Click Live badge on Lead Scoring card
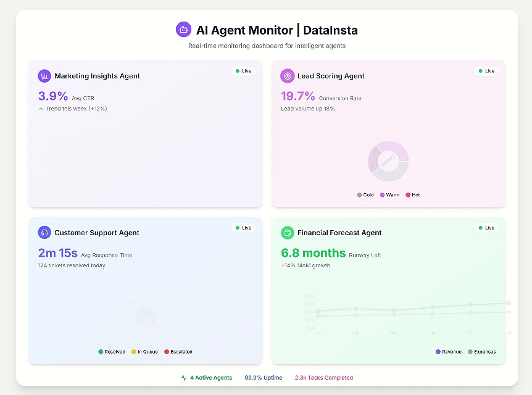This screenshot has height=395, width=532. pyautogui.click(x=486, y=71)
